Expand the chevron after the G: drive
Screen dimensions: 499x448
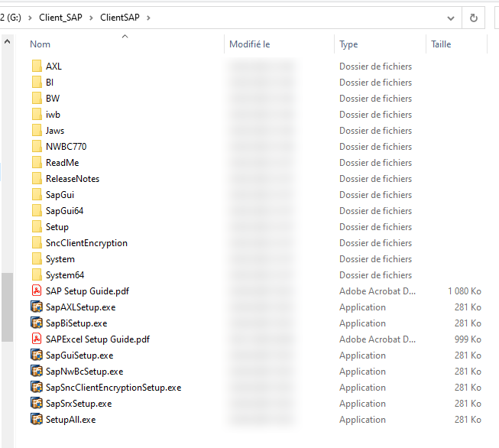click(x=30, y=18)
